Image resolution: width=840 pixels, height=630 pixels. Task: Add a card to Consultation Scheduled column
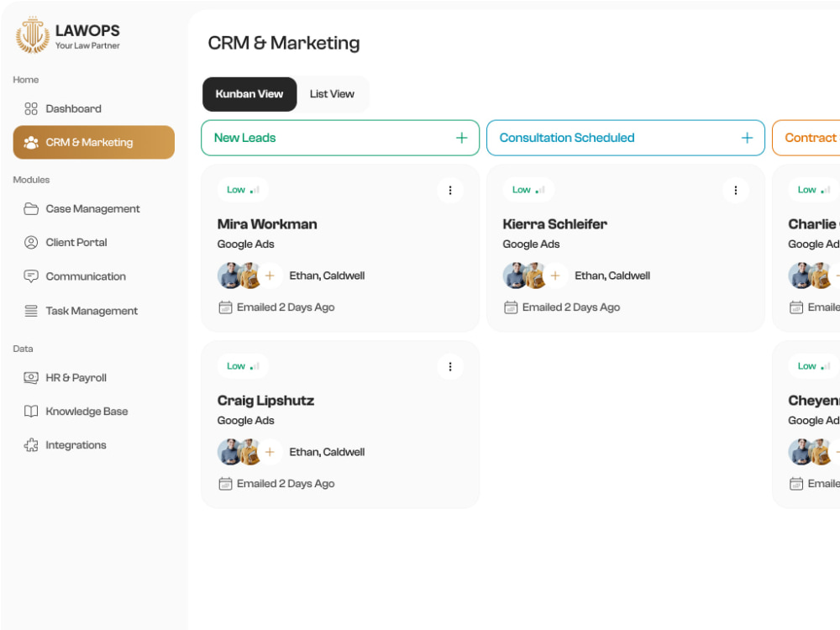coord(747,139)
